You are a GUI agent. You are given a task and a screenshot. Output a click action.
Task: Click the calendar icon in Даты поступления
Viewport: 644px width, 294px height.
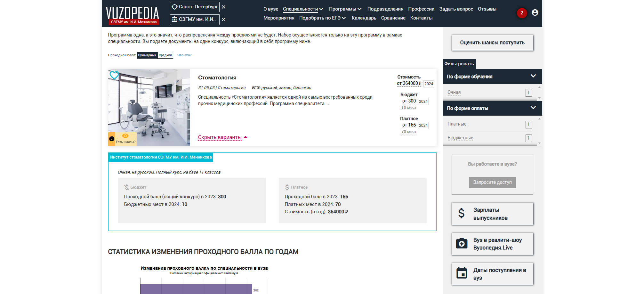[x=462, y=273]
